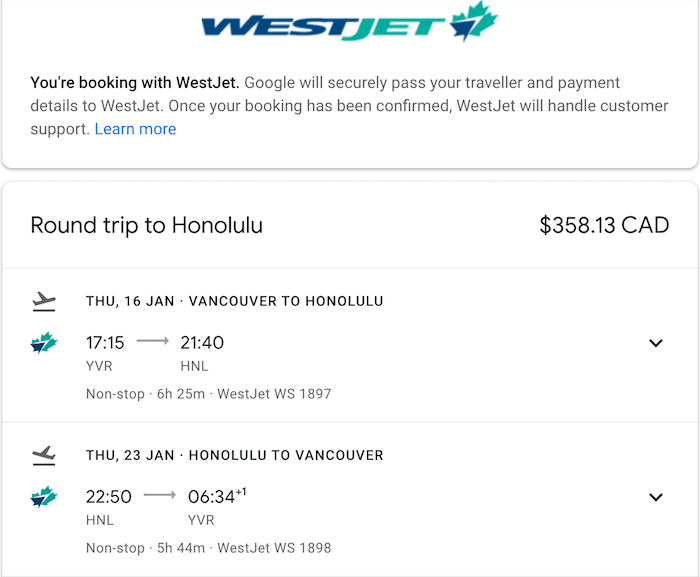Click the WestJet WS 1897 flight info line
700x577 pixels.
pyautogui.click(x=208, y=394)
